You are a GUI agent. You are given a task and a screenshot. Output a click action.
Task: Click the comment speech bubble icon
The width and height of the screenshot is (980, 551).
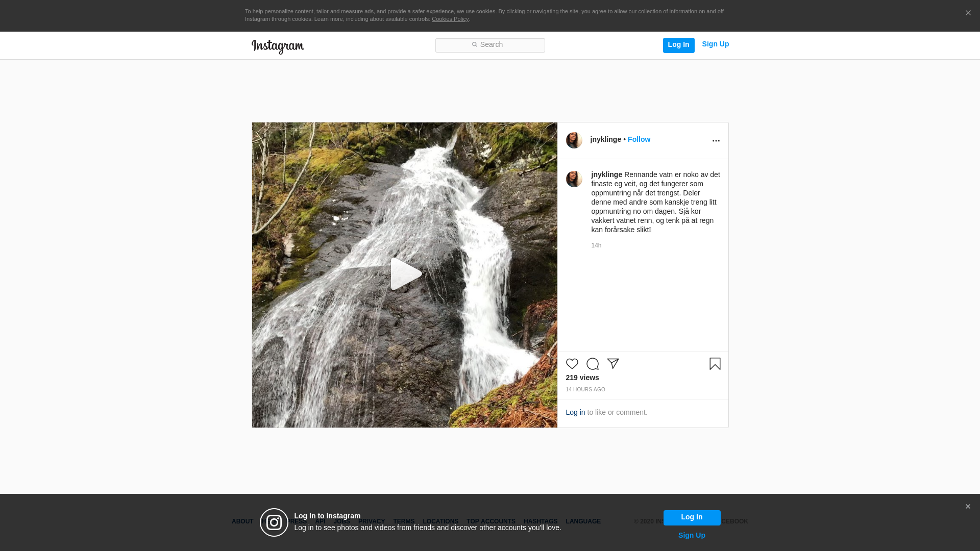592,364
